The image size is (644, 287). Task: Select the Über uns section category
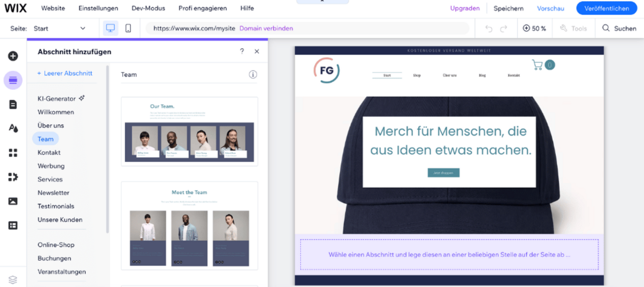pyautogui.click(x=51, y=125)
